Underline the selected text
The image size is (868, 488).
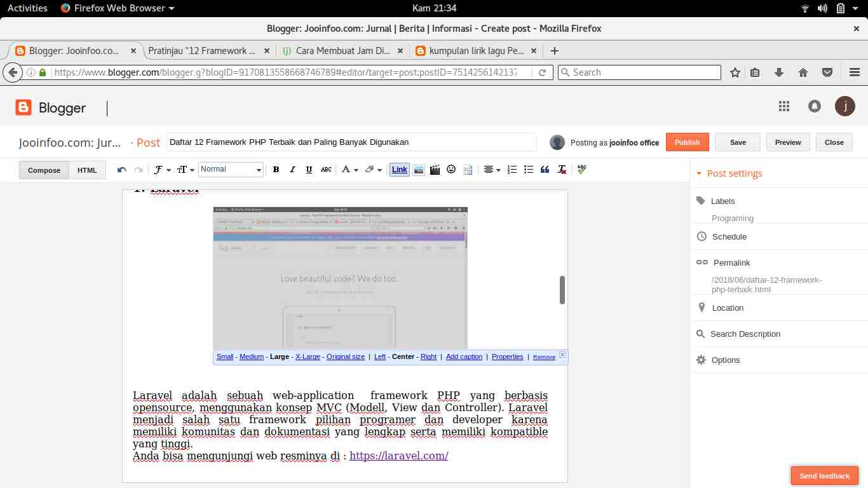point(309,170)
